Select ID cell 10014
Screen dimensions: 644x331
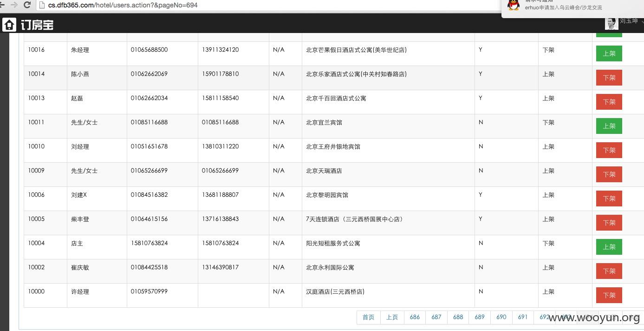coord(36,74)
